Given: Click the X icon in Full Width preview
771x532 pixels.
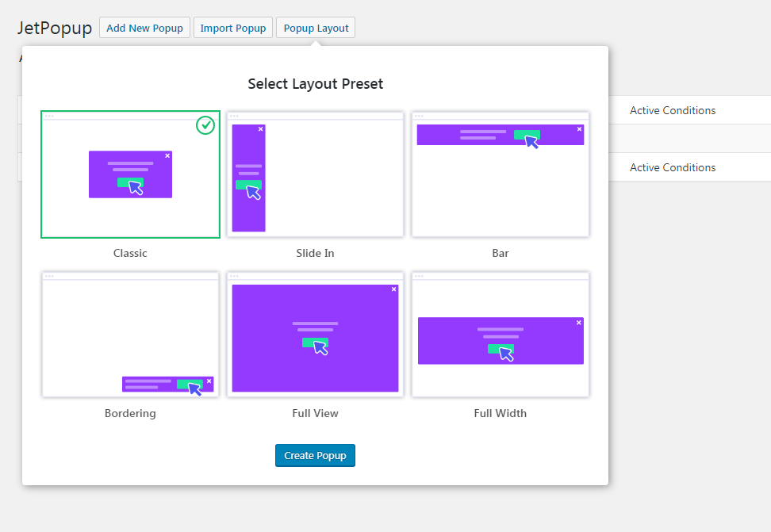Looking at the screenshot, I should coord(578,323).
